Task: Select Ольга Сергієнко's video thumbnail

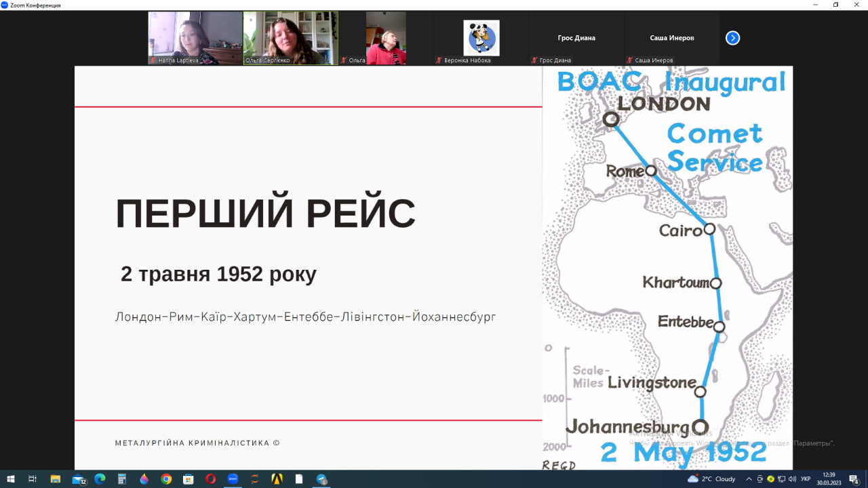Action: point(290,38)
